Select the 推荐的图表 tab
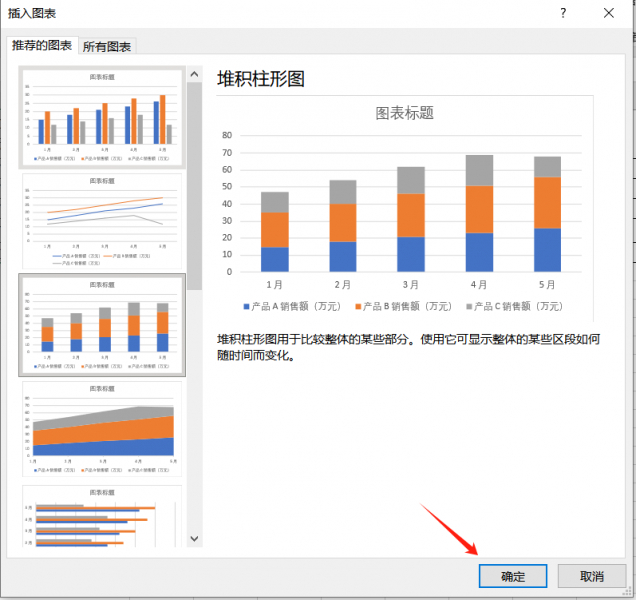The width and height of the screenshot is (636, 600). tap(42, 45)
